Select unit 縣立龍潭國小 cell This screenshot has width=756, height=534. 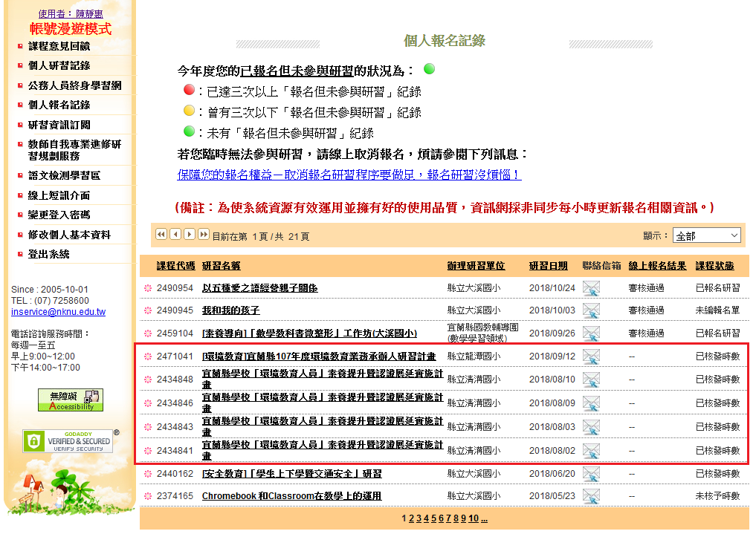[x=474, y=356]
